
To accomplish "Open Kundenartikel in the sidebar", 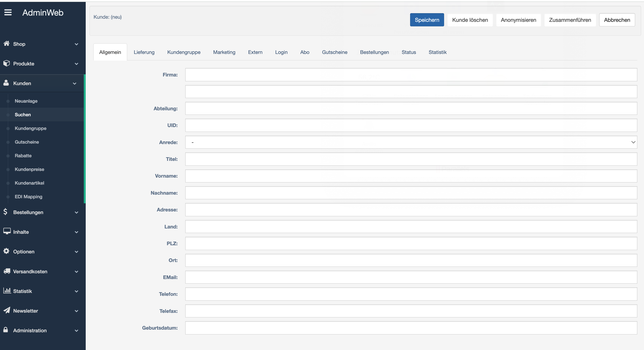I will click(x=29, y=183).
